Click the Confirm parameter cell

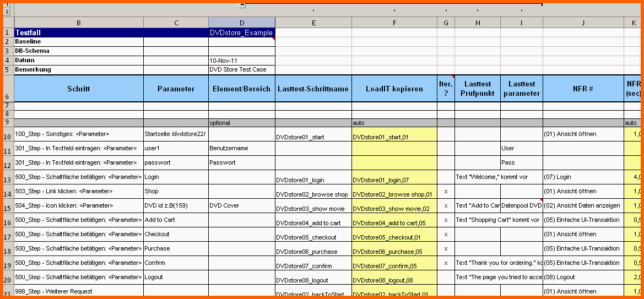(176, 263)
